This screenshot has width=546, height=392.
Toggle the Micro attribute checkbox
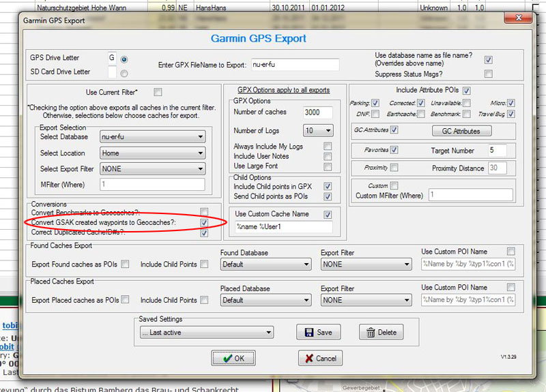511,103
